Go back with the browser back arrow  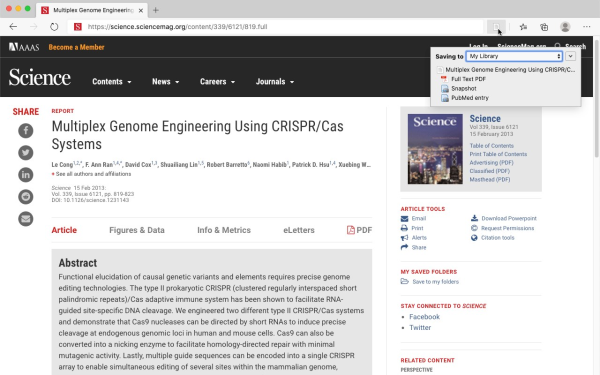pos(13,27)
